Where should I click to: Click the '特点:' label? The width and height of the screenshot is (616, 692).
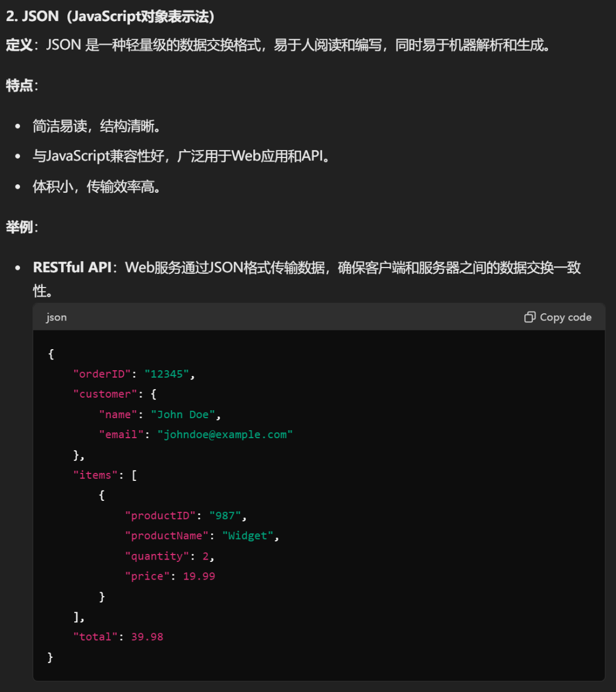pyautogui.click(x=22, y=86)
